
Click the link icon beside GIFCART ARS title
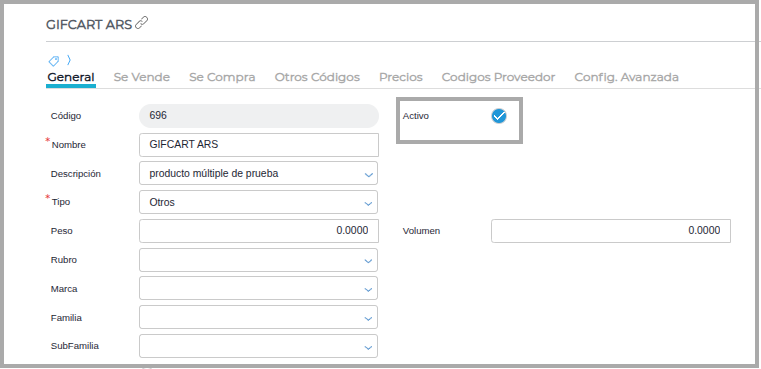point(142,23)
